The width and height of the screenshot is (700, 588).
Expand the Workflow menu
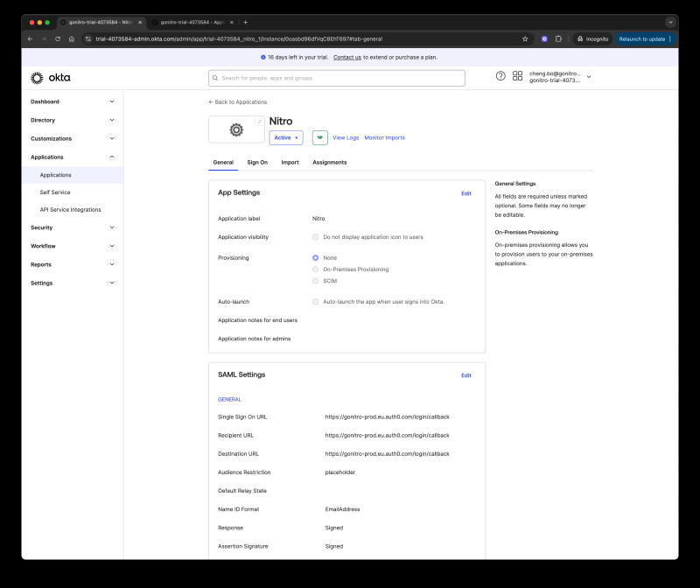tap(73, 246)
